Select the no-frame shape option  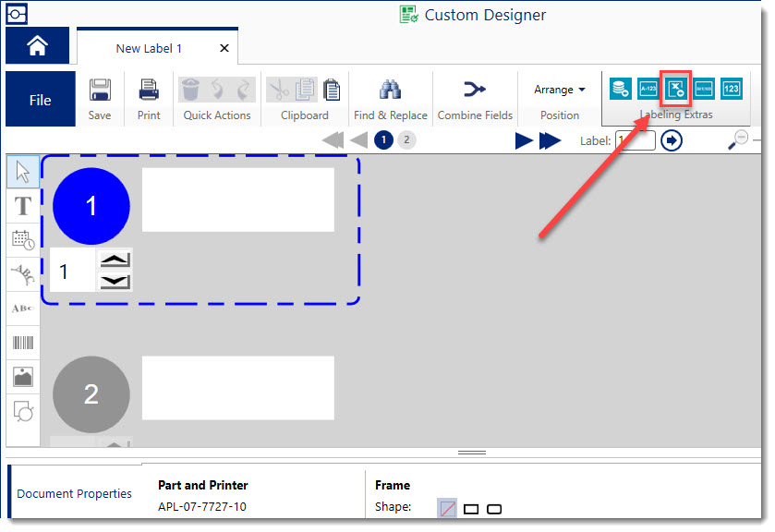(447, 508)
